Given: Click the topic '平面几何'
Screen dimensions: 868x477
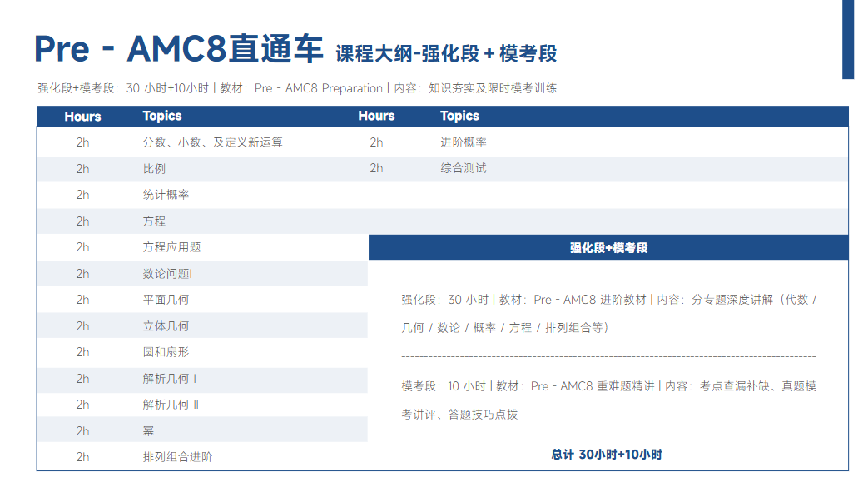Looking at the screenshot, I should coord(166,300).
